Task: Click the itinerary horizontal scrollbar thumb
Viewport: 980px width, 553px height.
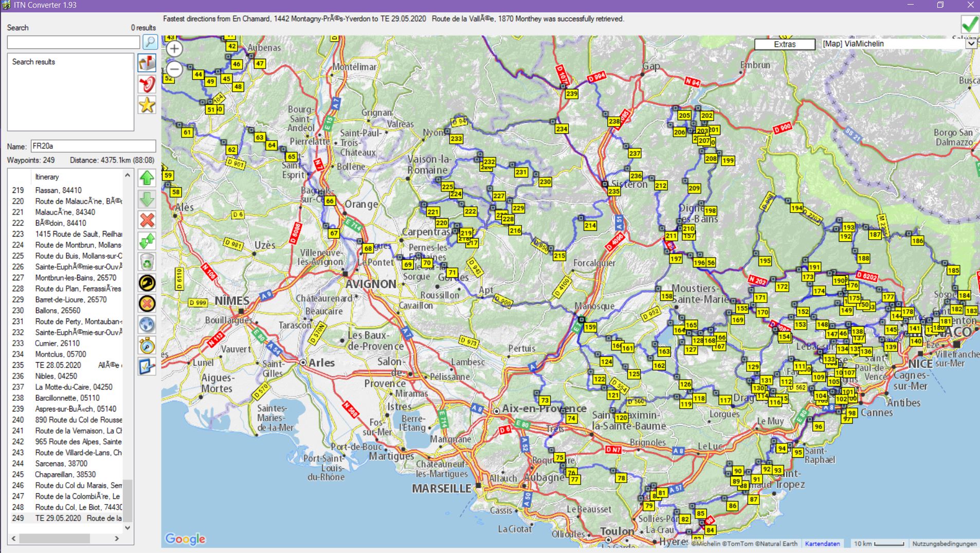Action: [x=55, y=539]
